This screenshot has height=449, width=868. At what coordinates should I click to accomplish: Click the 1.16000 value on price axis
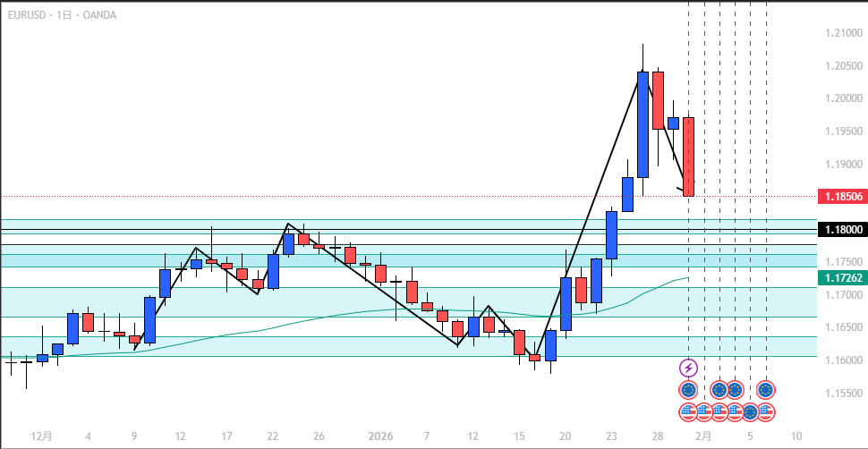[844, 360]
